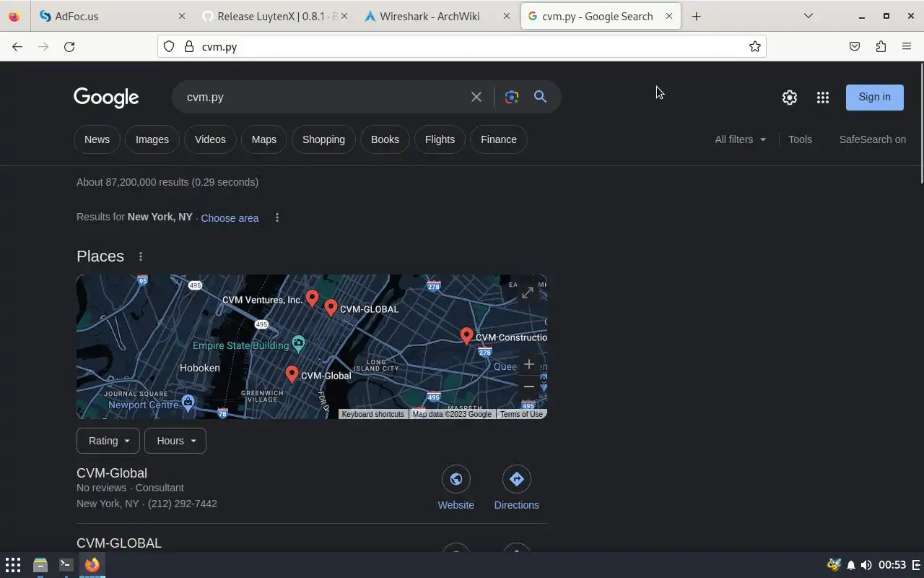Switch to Wireshark - ArchWiki tab
Image resolution: width=924 pixels, height=578 pixels.
point(437,16)
